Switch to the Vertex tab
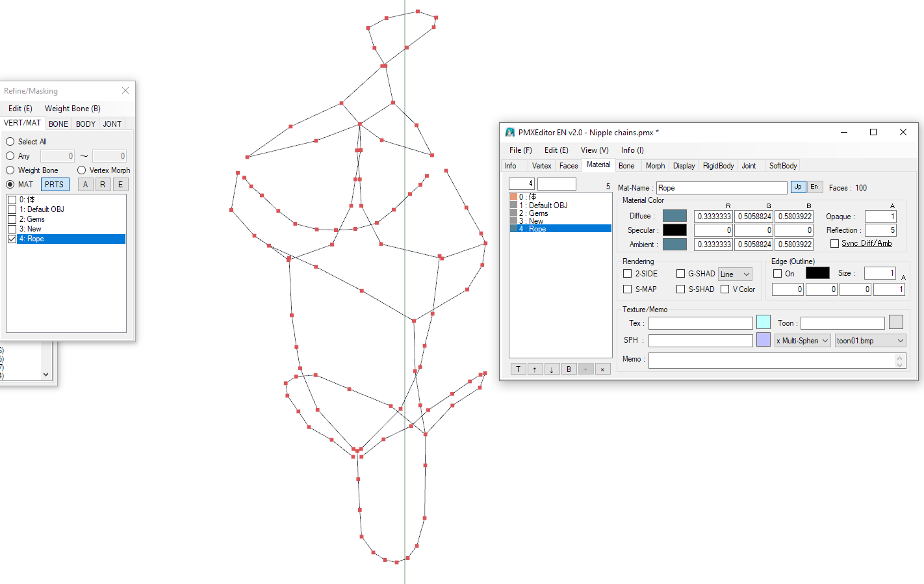The height and width of the screenshot is (584, 924). (541, 166)
